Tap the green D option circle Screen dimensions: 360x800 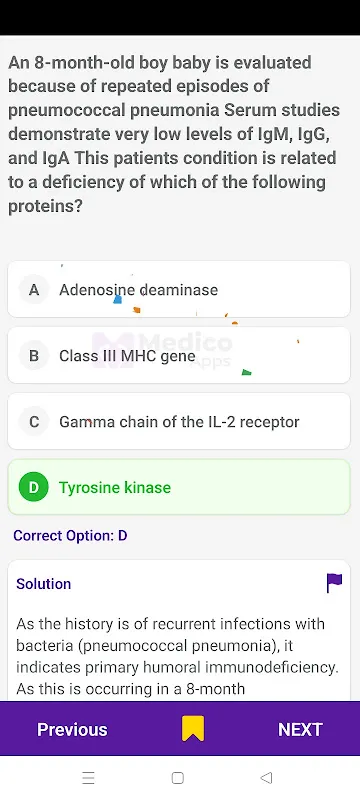tap(34, 488)
